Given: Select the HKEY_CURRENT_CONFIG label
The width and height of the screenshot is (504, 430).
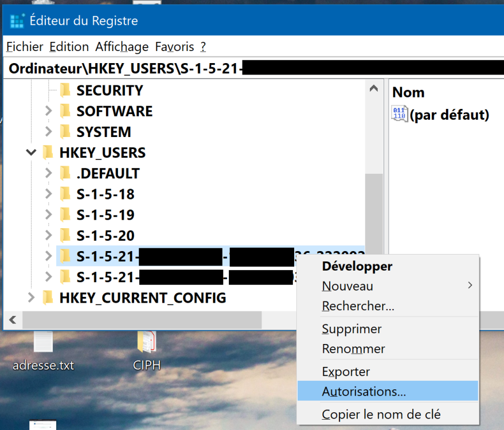Looking at the screenshot, I should [143, 298].
